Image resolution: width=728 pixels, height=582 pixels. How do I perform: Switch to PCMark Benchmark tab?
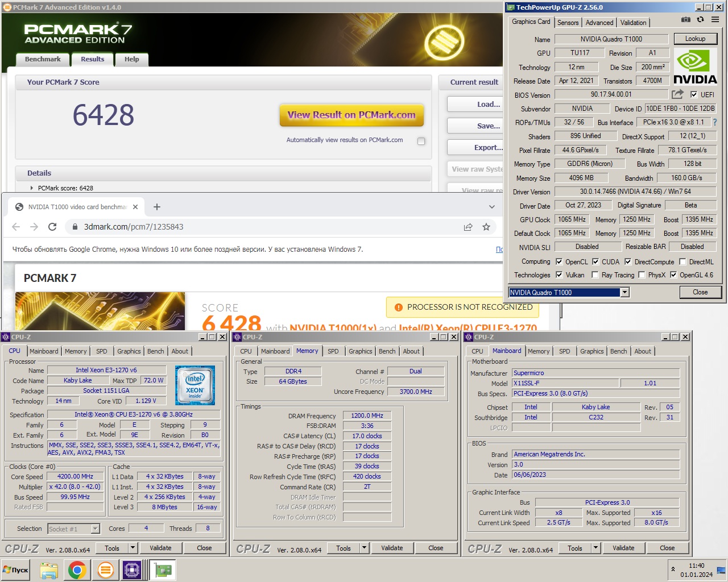(43, 59)
